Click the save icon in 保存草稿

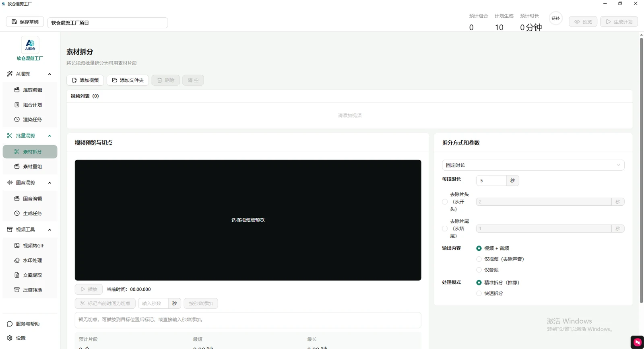[x=14, y=22]
